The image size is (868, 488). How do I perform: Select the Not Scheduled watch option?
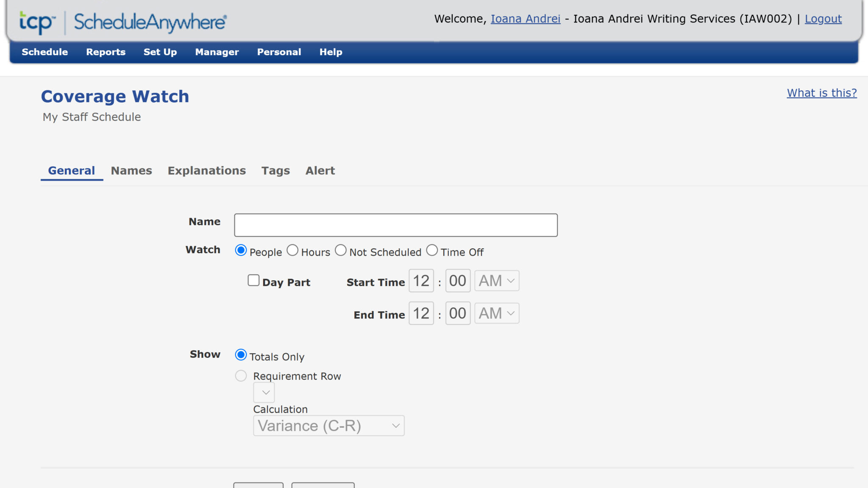tap(341, 250)
